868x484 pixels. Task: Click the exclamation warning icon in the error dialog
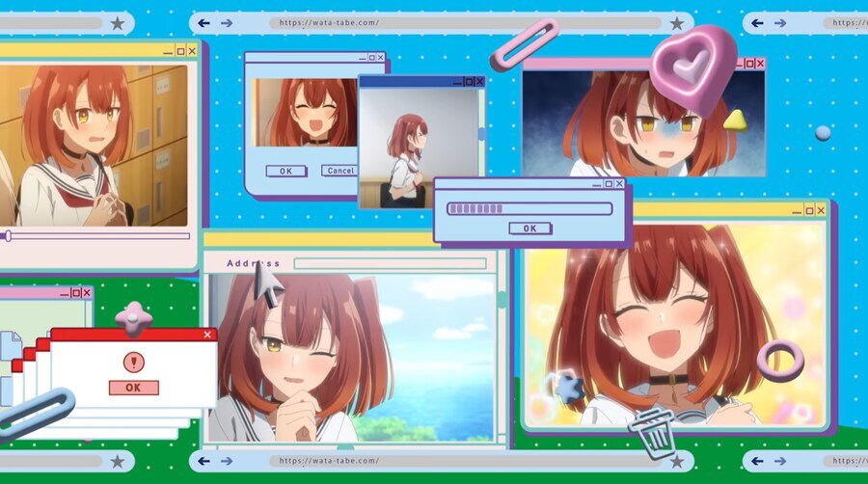[x=133, y=363]
